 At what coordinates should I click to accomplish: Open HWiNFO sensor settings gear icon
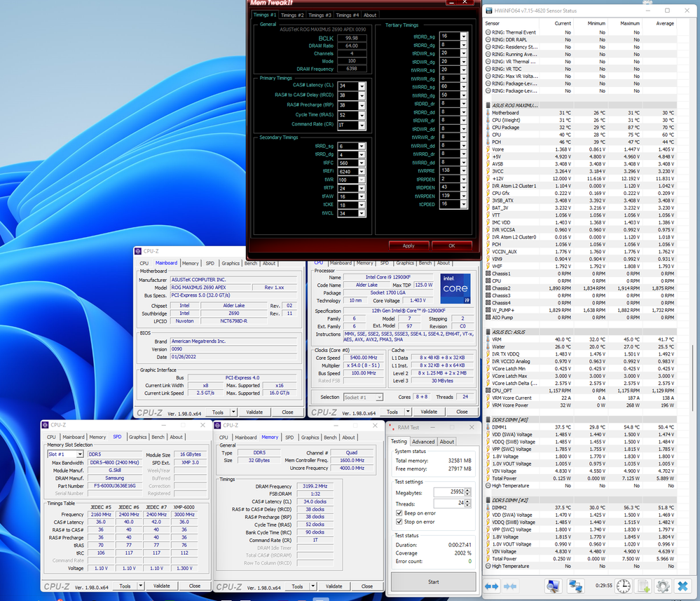(663, 586)
